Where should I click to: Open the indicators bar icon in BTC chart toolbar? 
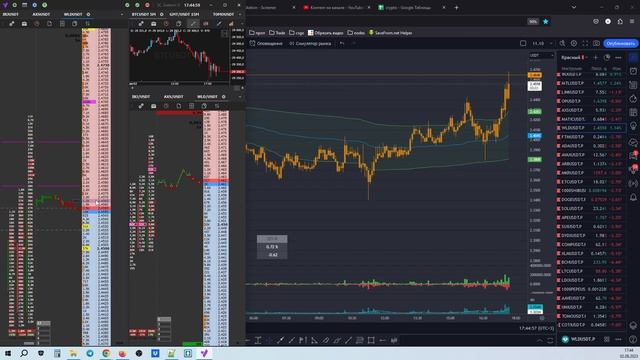(231, 24)
